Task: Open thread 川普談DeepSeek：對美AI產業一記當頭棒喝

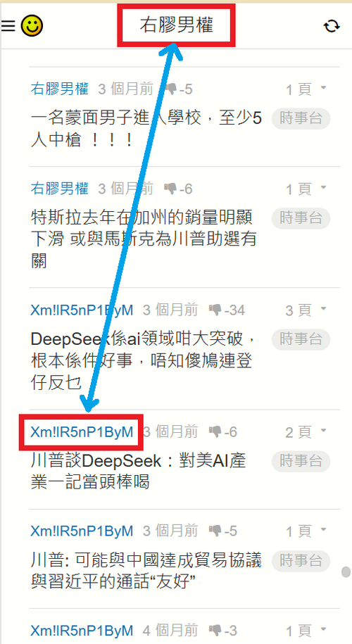Action: pos(139,471)
